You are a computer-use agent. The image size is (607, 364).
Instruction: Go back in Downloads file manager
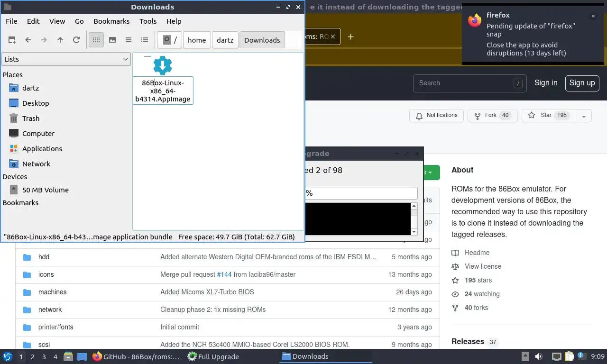28,40
